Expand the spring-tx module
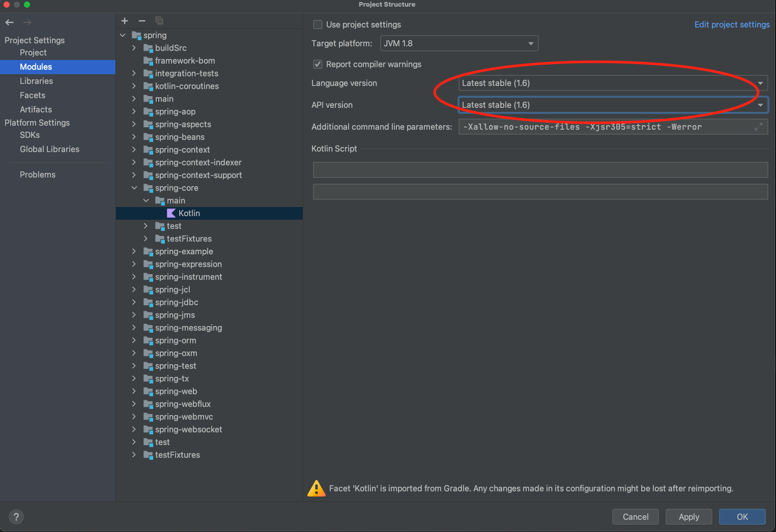Screen dimensions: 776x532 [134, 378]
